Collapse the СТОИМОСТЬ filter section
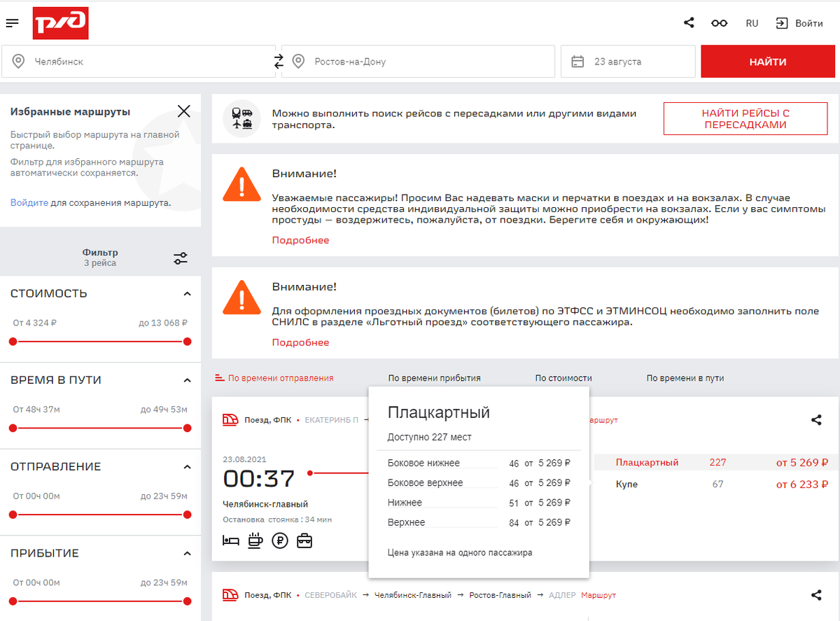 click(187, 294)
